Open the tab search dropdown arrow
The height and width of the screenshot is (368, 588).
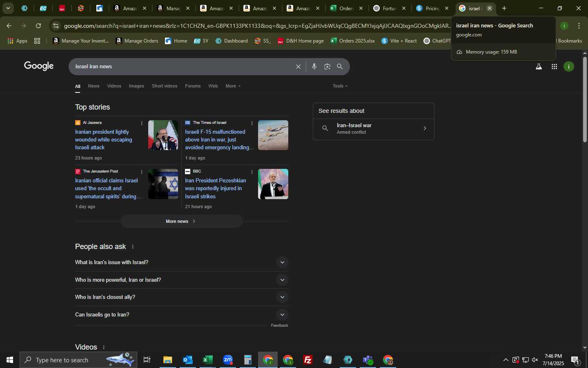tap(8, 8)
